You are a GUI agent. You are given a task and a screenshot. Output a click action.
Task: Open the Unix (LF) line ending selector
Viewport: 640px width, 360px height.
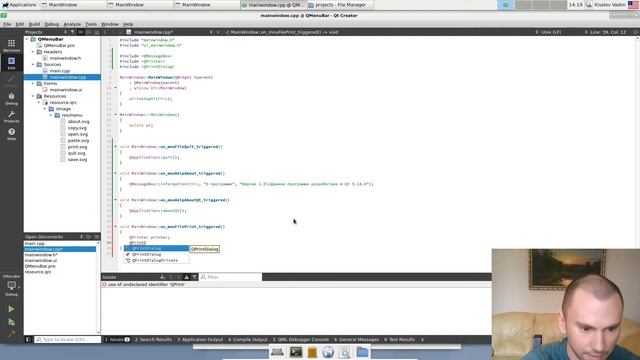pos(551,32)
